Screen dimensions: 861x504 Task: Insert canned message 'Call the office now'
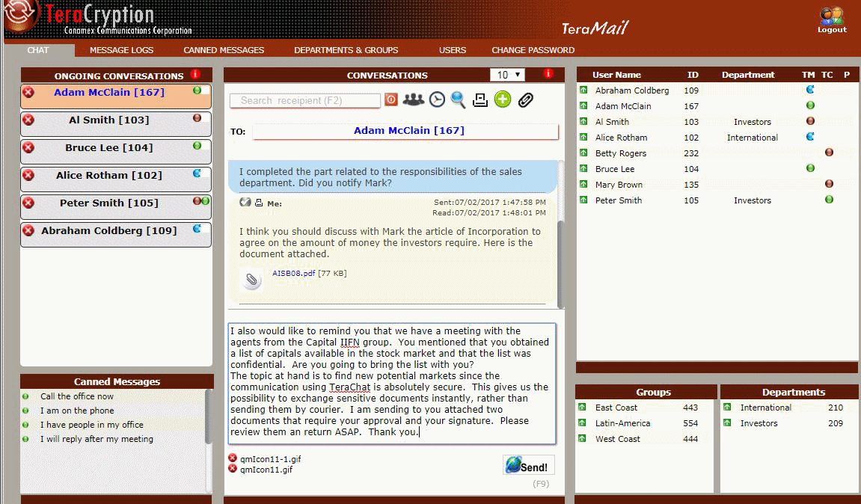pyautogui.click(x=77, y=396)
